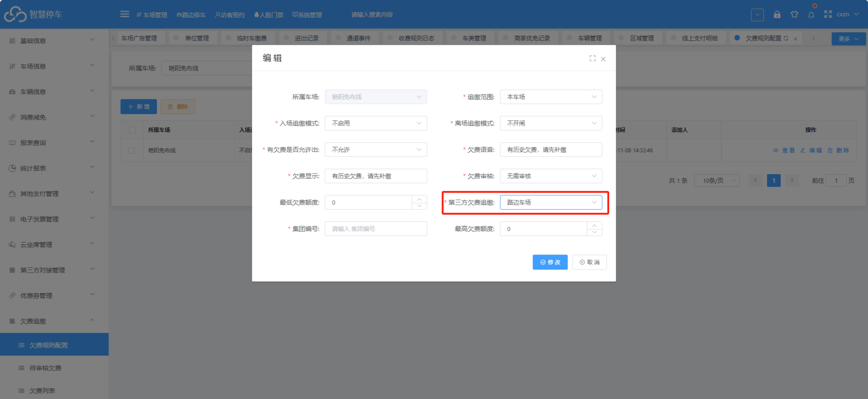Tick the 艳阳免布线 row checkbox
868x399 pixels.
(131, 150)
